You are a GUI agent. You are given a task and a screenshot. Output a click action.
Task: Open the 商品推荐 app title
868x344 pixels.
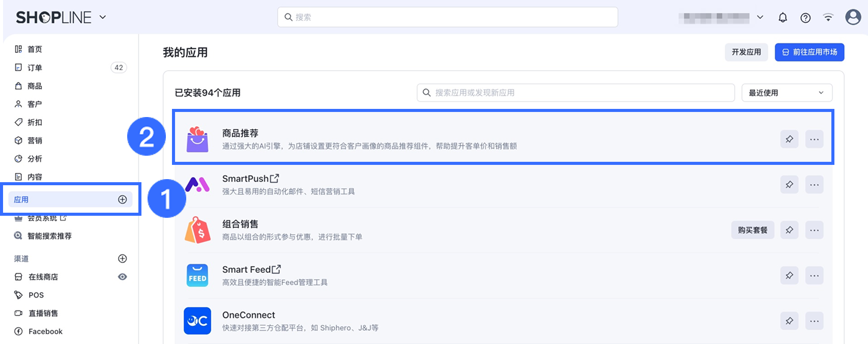[x=240, y=133]
